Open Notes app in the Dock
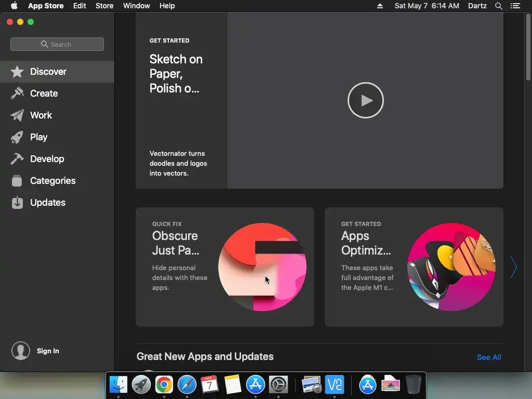The height and width of the screenshot is (399, 532). point(232,385)
